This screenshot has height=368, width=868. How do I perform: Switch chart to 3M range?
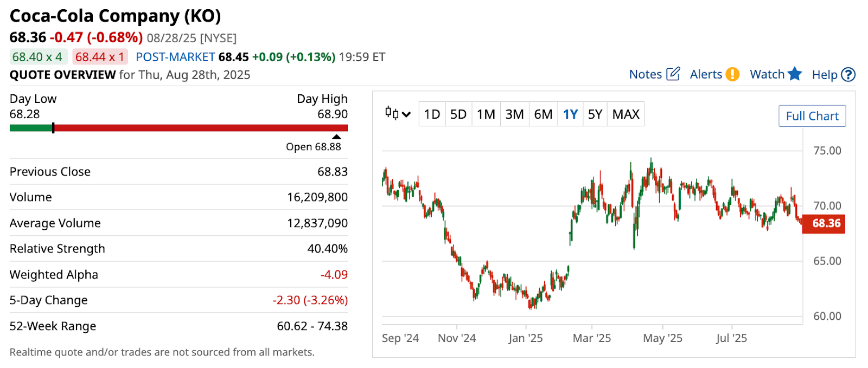coord(514,114)
